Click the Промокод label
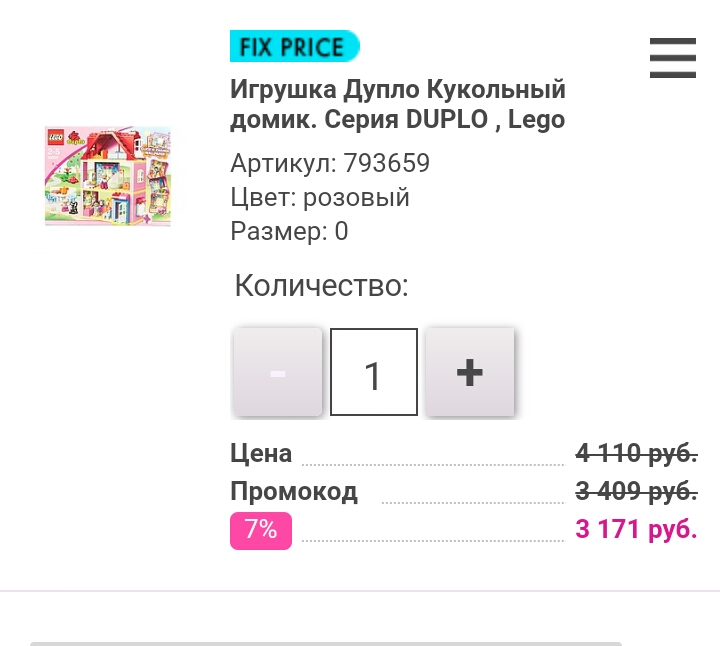Screen dimensions: 720x646 293,492
